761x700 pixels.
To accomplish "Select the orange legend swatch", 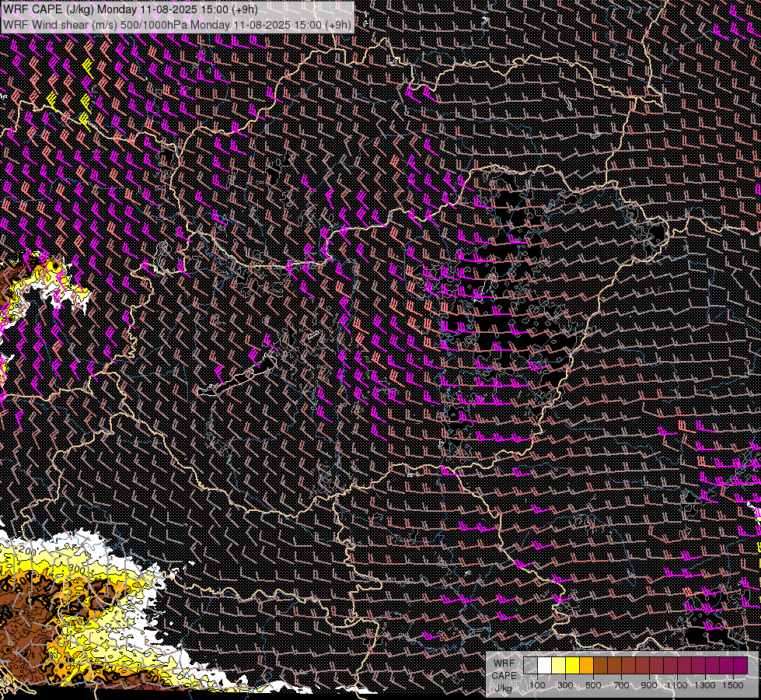I will click(x=586, y=665).
